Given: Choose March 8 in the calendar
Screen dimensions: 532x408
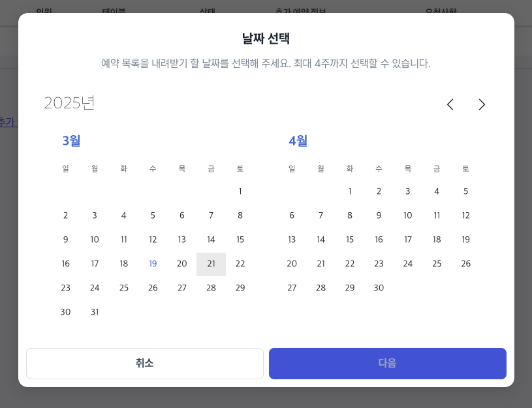Looking at the screenshot, I should tap(240, 215).
